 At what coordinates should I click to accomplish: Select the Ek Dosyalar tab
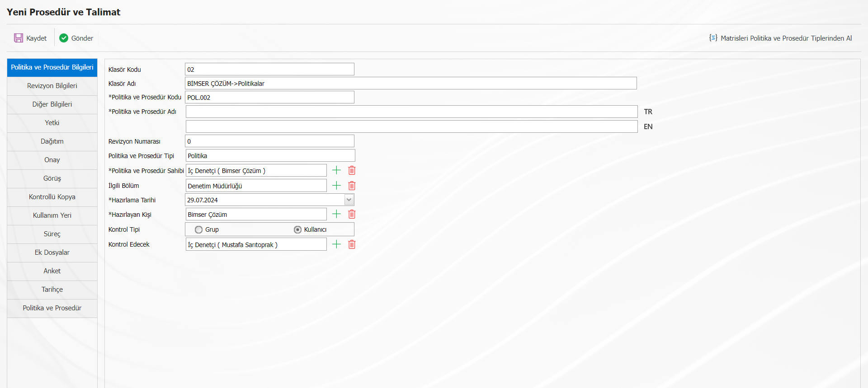point(52,252)
